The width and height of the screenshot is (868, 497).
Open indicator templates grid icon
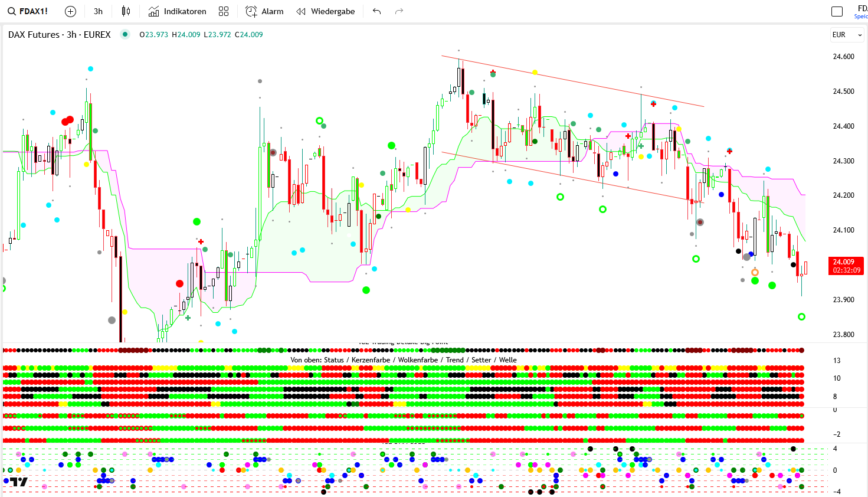click(224, 11)
